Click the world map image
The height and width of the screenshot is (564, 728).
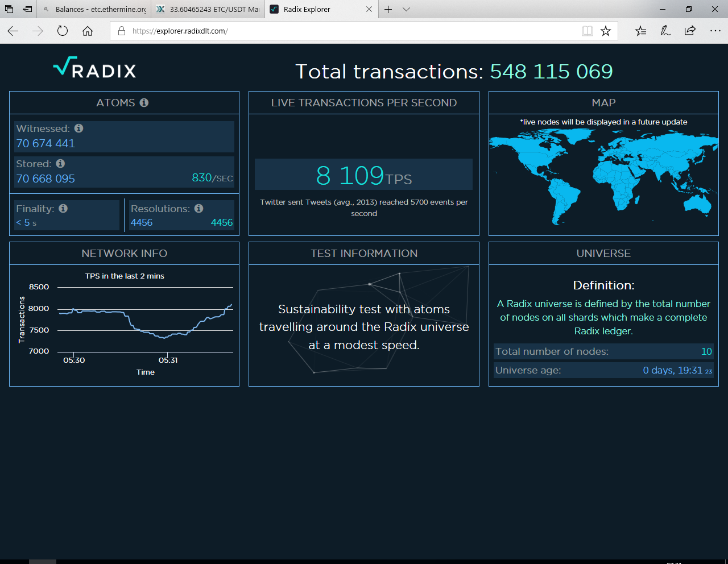coord(603,176)
